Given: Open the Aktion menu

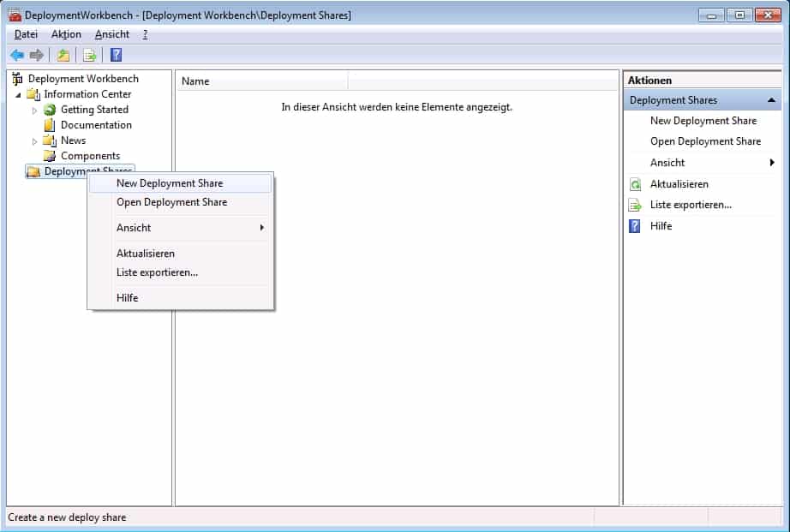Looking at the screenshot, I should (66, 34).
